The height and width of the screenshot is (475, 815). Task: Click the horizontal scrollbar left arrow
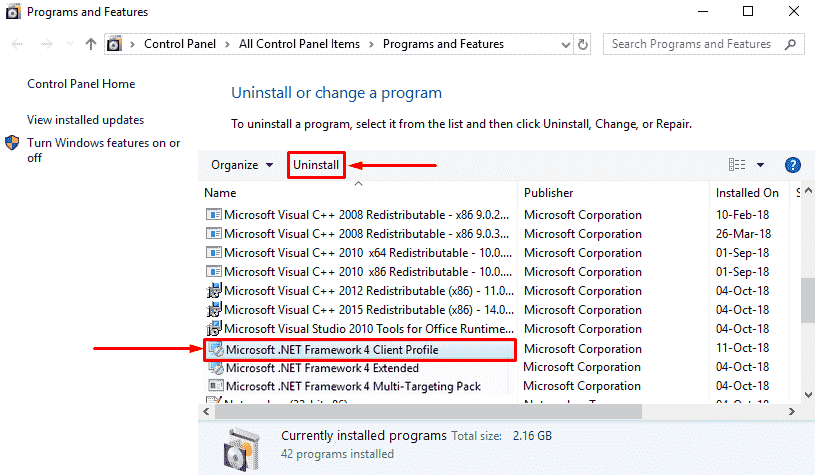point(206,412)
